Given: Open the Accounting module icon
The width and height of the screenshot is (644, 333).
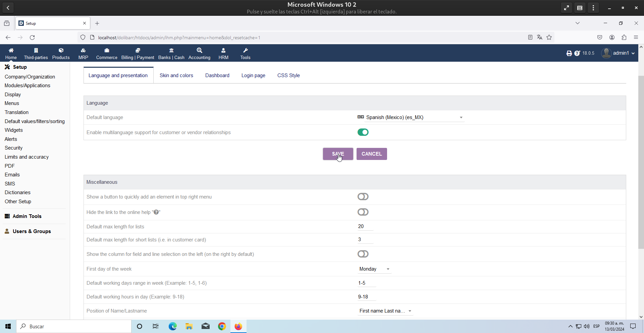Looking at the screenshot, I should coord(199,51).
